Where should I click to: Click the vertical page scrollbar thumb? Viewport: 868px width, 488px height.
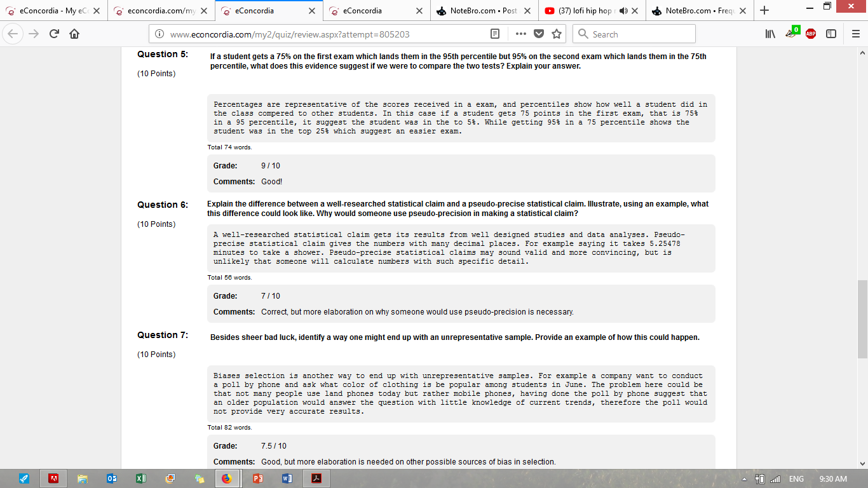tap(862, 319)
